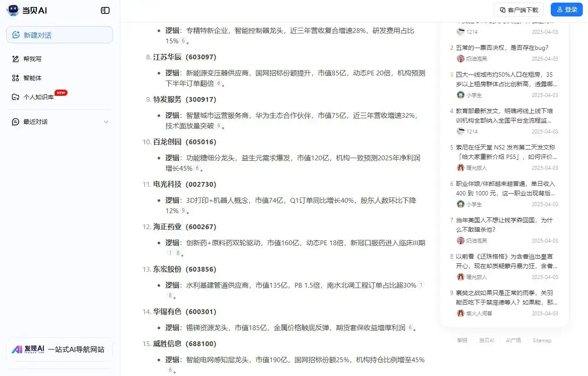Click 奶油泡芙's avatar thumbnail
Image resolution: width=588 pixels, height=376 pixels.
click(460, 58)
